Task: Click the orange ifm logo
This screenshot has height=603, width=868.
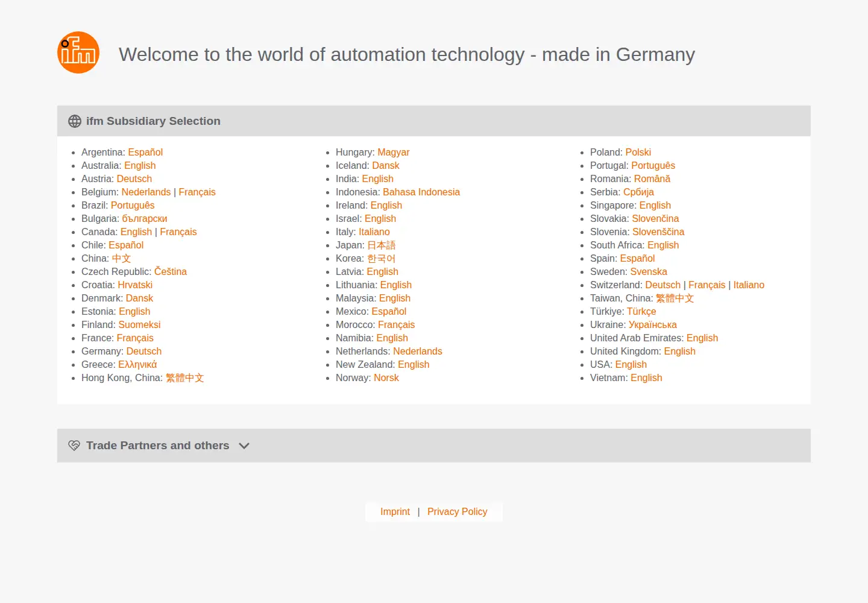Action: (x=78, y=52)
